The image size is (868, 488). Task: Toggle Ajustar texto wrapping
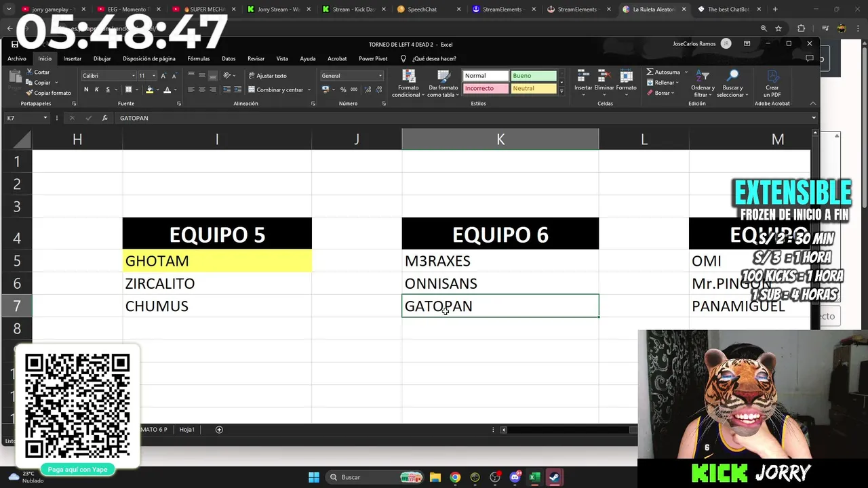(267, 76)
